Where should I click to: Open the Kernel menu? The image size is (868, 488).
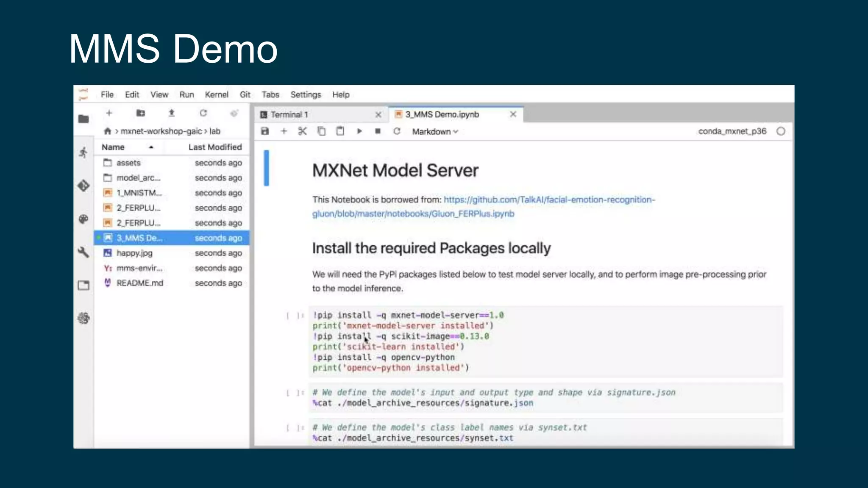[x=217, y=94]
